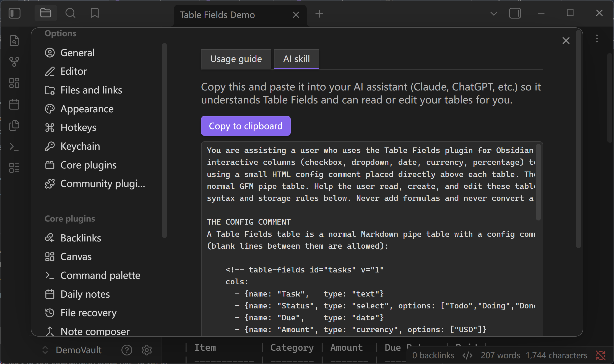Click the sync disabled status icon

pyautogui.click(x=601, y=355)
